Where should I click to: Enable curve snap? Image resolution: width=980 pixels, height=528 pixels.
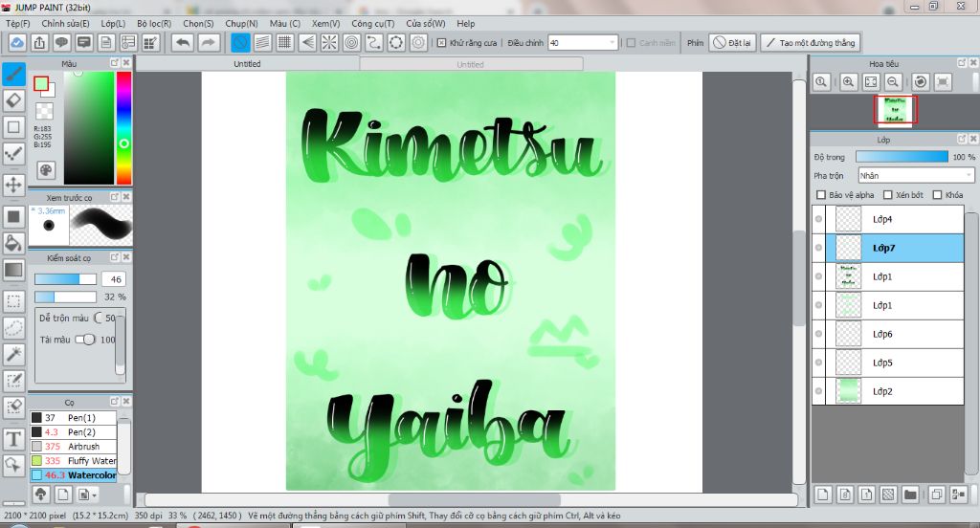click(374, 42)
